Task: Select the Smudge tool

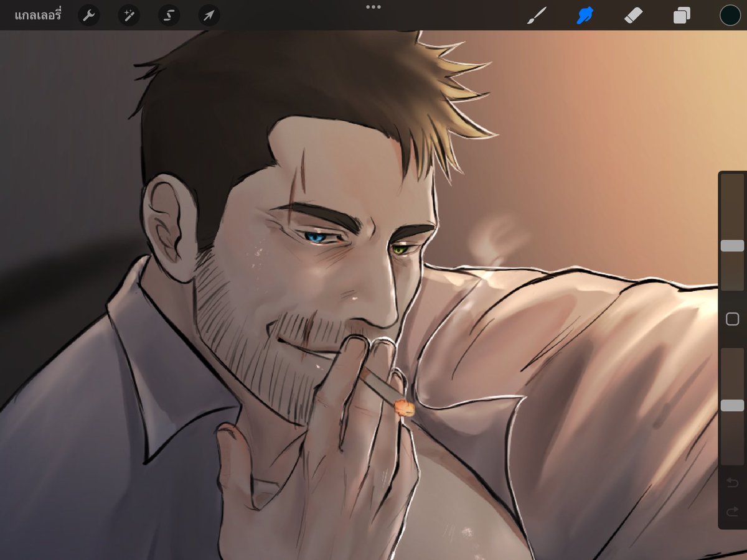Action: pyautogui.click(x=585, y=16)
